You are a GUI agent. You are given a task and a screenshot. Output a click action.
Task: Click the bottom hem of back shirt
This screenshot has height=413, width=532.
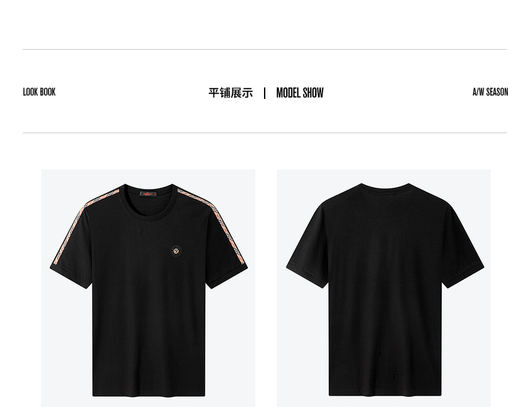pos(385,393)
